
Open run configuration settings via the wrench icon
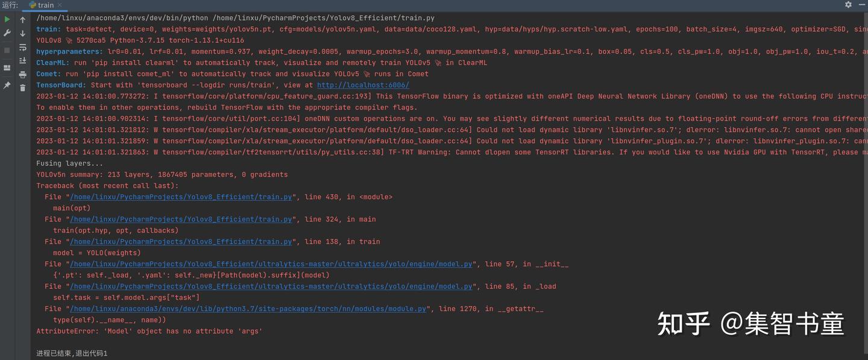(x=7, y=33)
